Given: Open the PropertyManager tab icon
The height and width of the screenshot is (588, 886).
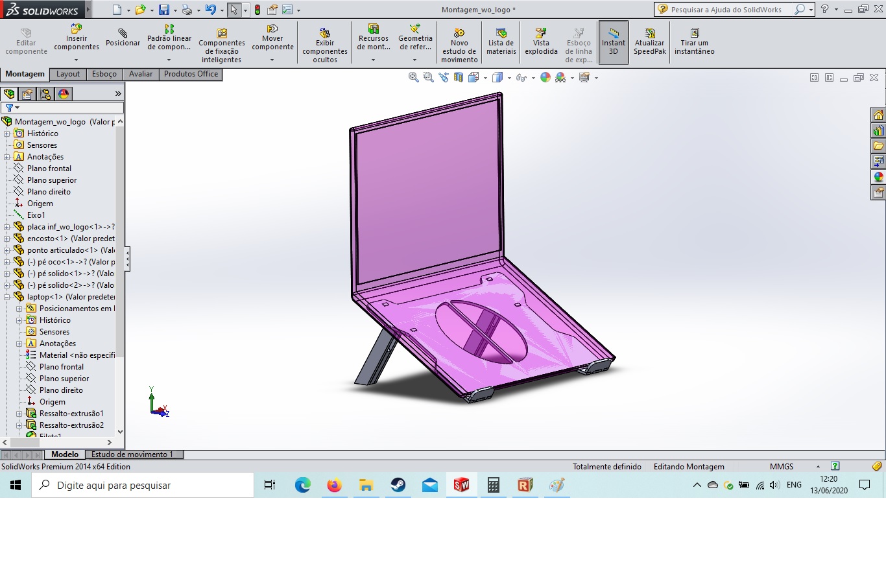Looking at the screenshot, I should click(27, 94).
